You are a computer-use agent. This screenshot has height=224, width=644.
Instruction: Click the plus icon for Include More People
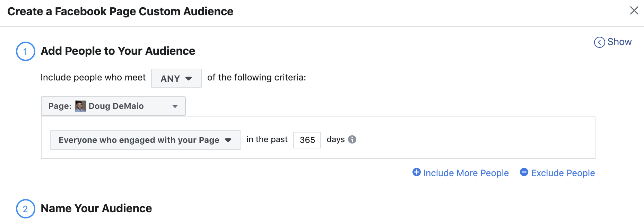tap(416, 172)
